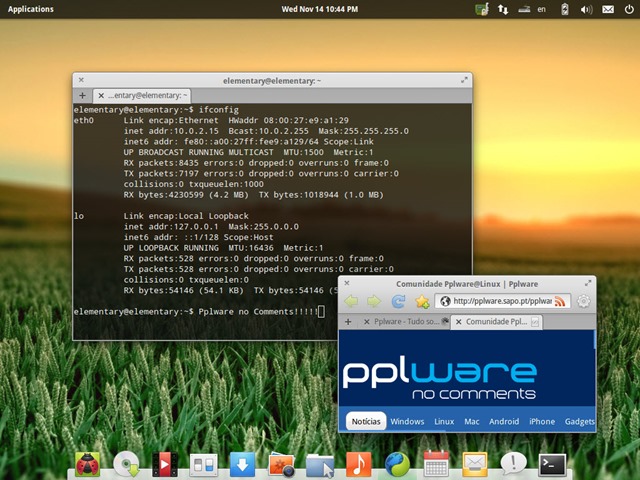Add a new tab in the terminal

[82, 96]
